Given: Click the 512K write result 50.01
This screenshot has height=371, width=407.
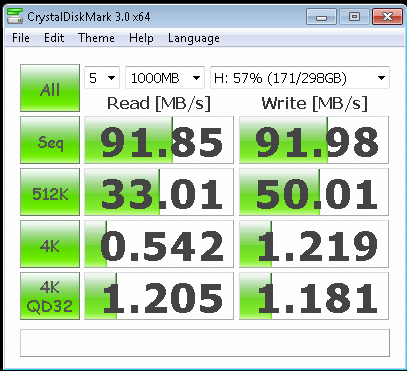Looking at the screenshot, I should (x=314, y=192).
